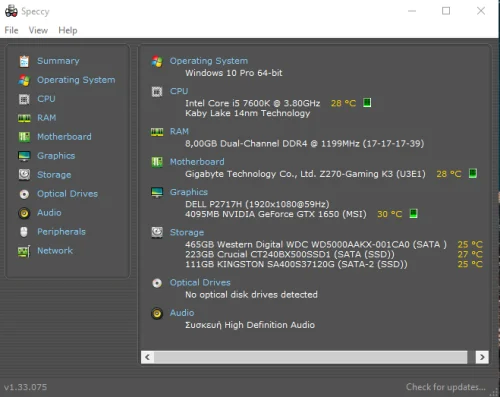Screen dimensions: 500x397
Task: Click the Motherboard icon in sidebar
Action: [24, 137]
